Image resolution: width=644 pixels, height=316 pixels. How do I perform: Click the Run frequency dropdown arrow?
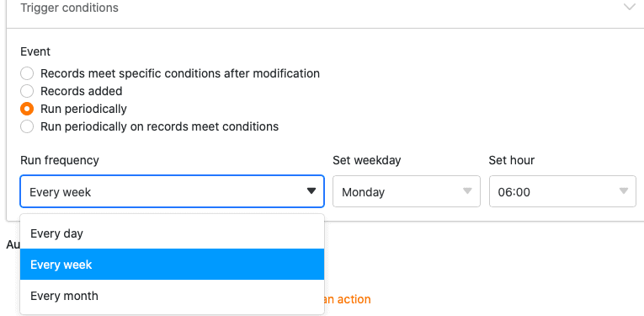[x=311, y=191]
